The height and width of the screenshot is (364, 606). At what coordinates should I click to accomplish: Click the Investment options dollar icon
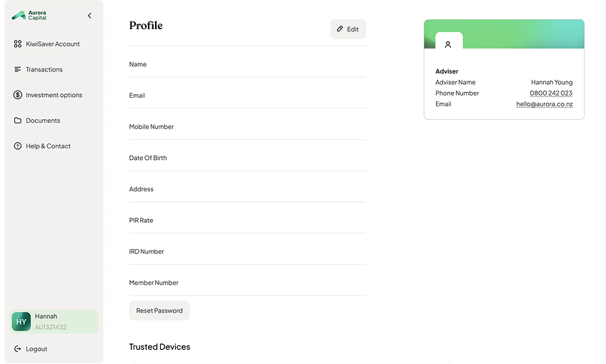[18, 95]
